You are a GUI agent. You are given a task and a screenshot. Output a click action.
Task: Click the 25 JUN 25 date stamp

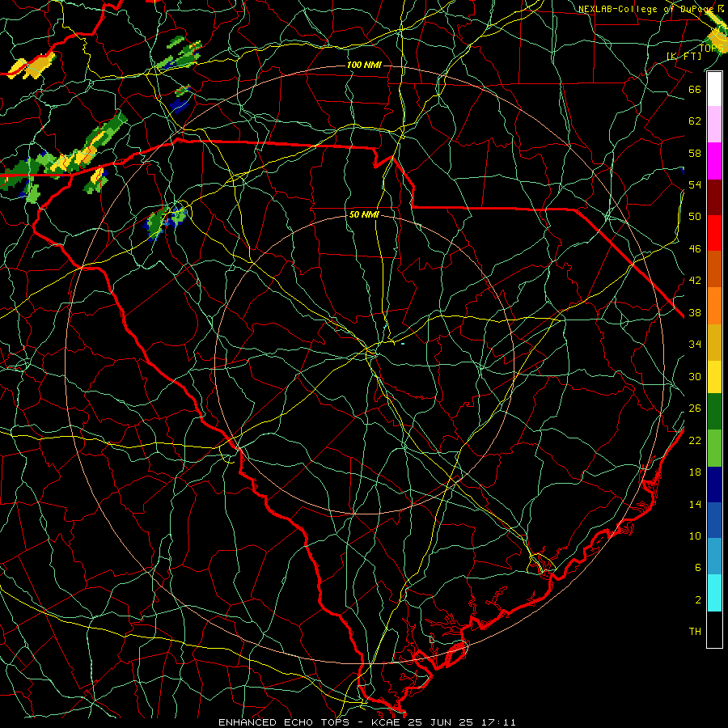click(x=440, y=722)
